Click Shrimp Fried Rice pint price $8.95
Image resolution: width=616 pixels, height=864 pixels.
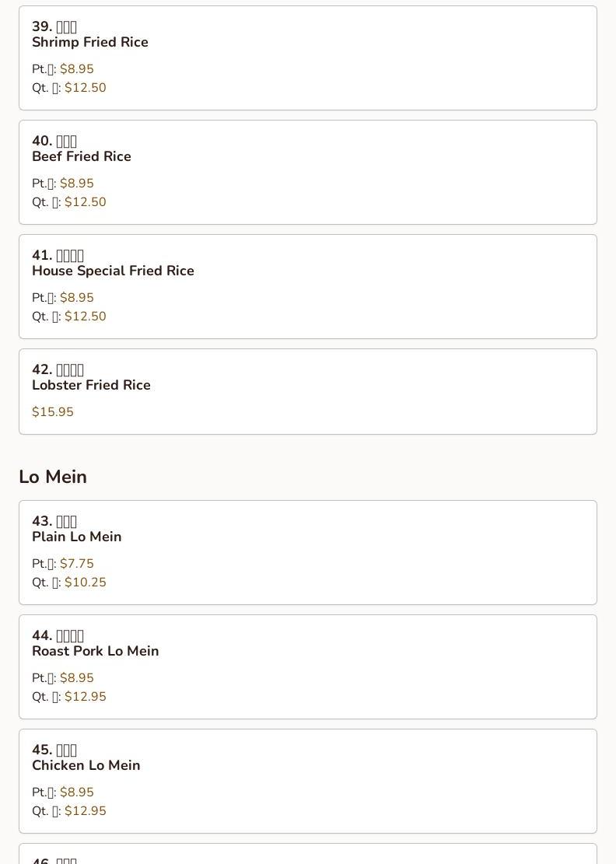click(77, 69)
